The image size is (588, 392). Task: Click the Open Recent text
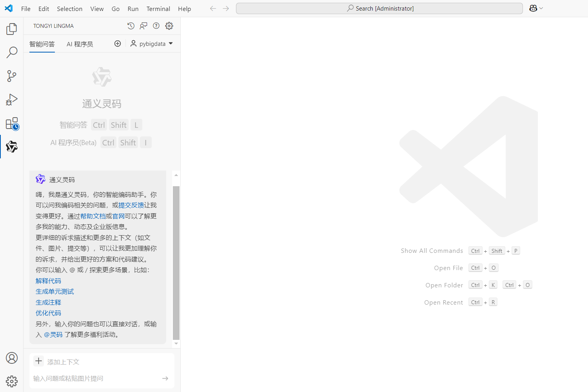443,303
